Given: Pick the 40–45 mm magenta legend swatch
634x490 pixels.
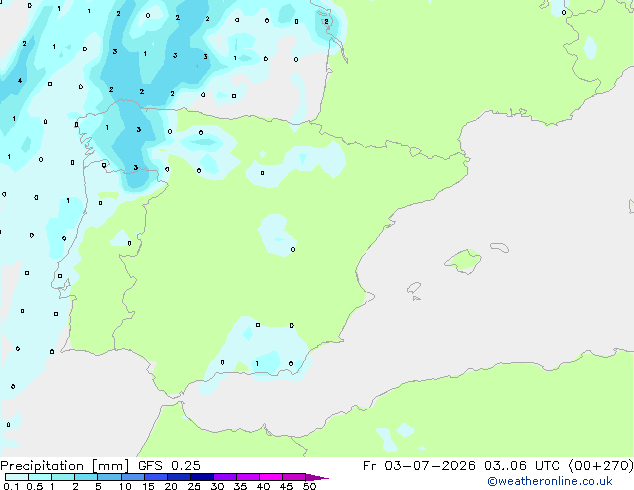Looking at the screenshot, I should pos(271,477).
